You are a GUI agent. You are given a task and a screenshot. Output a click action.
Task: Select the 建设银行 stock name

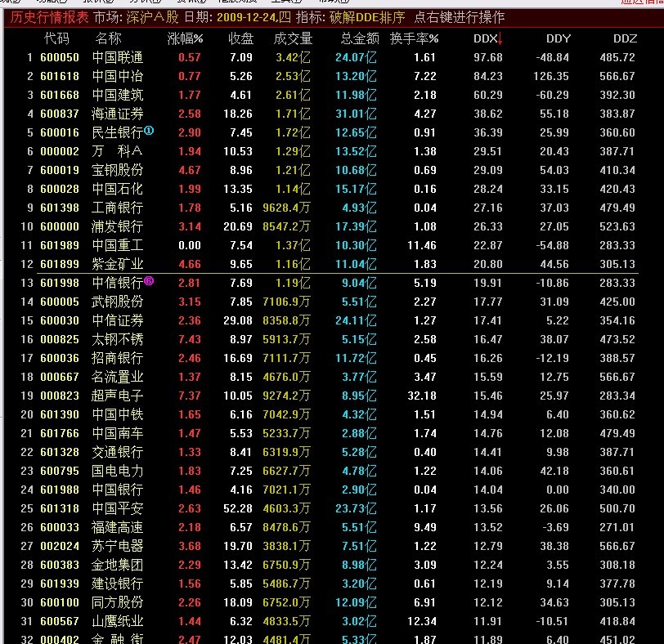click(118, 584)
